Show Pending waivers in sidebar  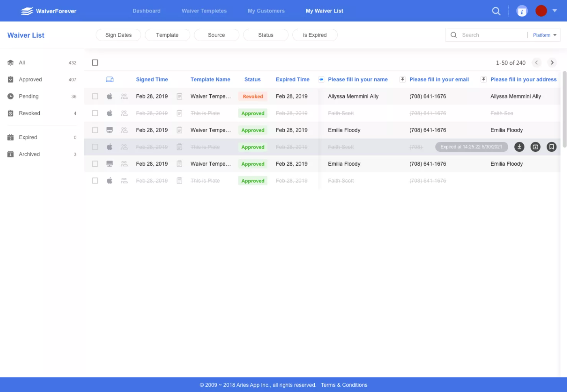click(29, 96)
